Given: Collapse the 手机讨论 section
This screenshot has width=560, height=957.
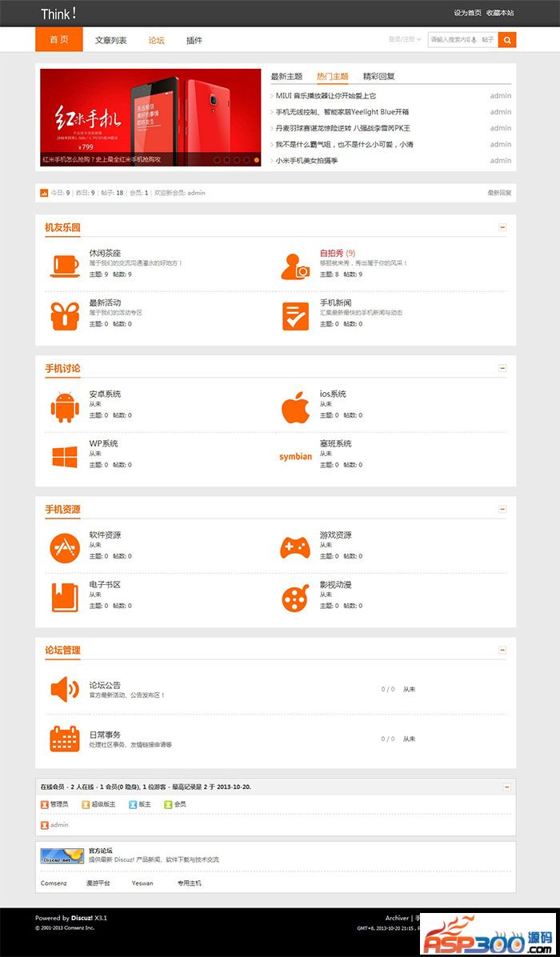Looking at the screenshot, I should 502,368.
